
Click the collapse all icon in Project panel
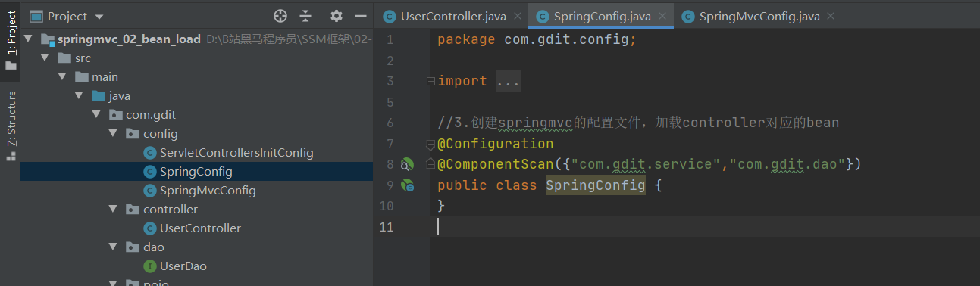[305, 16]
